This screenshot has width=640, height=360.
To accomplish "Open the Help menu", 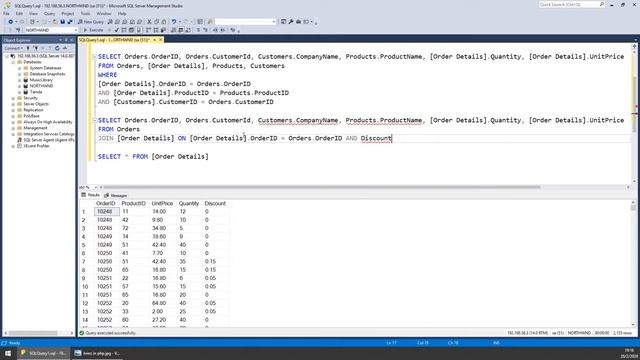I will tap(122, 13).
